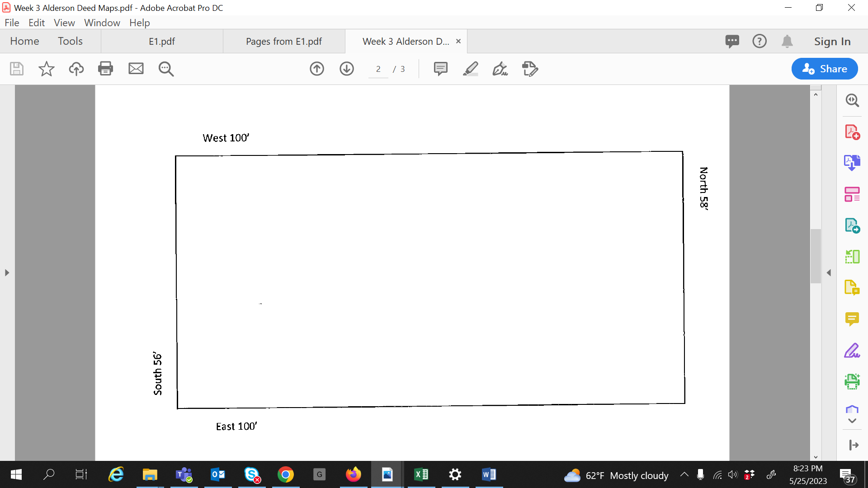Open the Comment panel from the sidebar
This screenshot has height=488, width=868.
coord(853,319)
